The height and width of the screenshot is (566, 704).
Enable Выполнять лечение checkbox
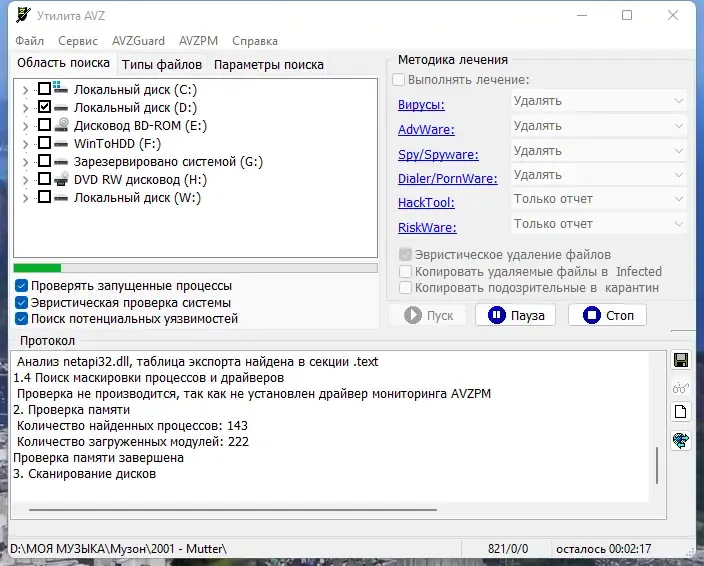click(x=398, y=79)
